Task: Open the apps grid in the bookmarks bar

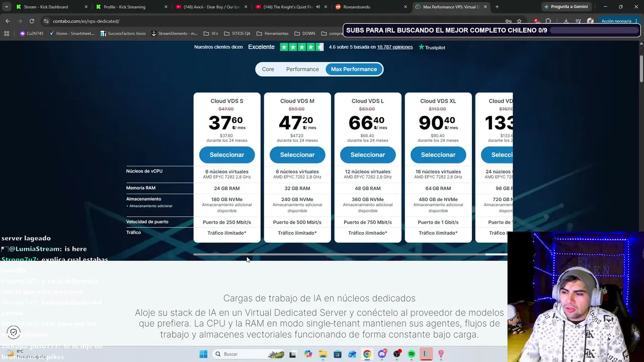Action: point(7,34)
